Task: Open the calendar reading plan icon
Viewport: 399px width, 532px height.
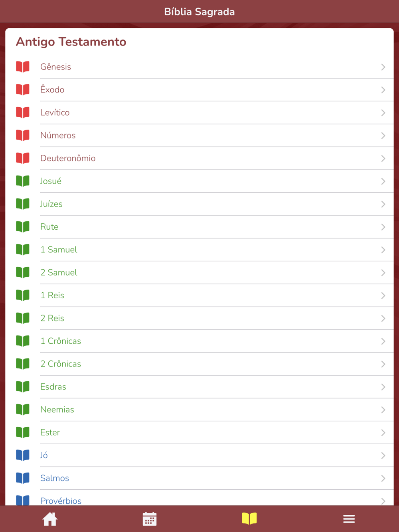Action: pyautogui.click(x=150, y=519)
